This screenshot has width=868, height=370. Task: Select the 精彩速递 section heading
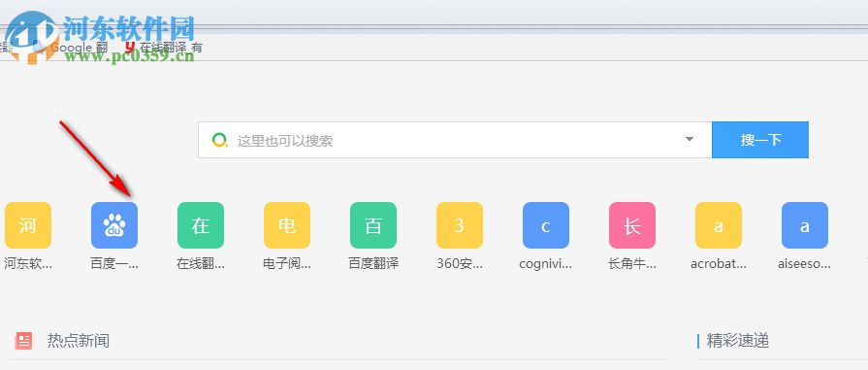coord(738,341)
